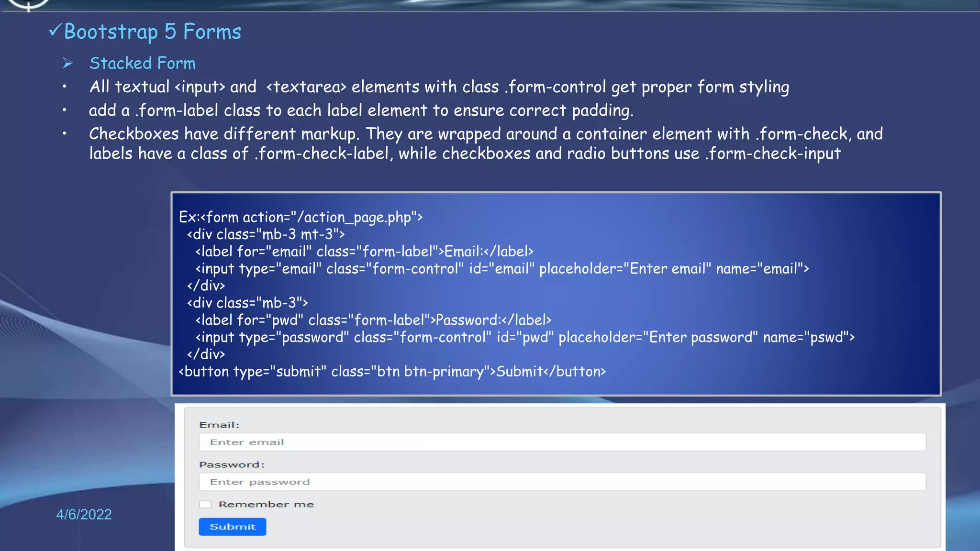Click the 4/6/2022 date text
The width and height of the screenshot is (980, 551).
[84, 514]
